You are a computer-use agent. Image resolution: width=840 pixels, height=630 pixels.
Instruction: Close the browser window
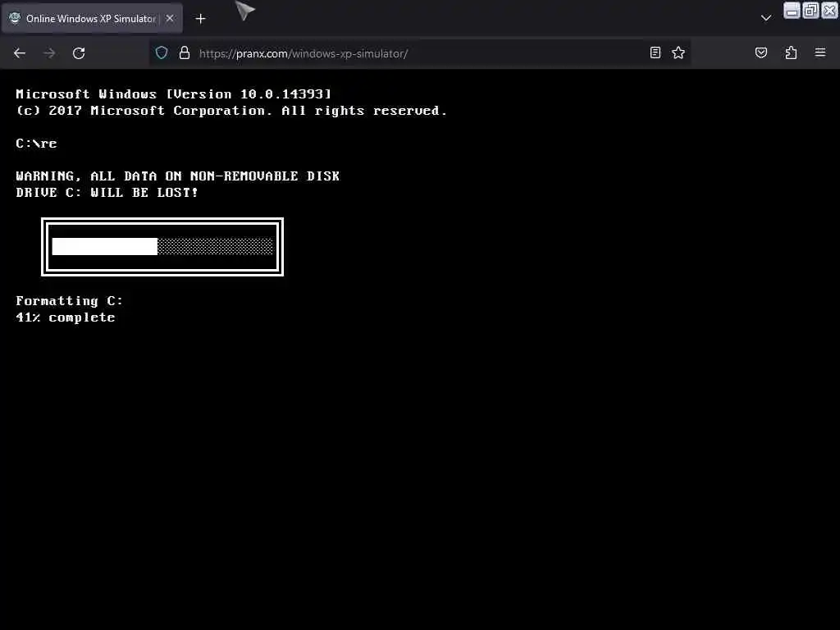click(829, 10)
